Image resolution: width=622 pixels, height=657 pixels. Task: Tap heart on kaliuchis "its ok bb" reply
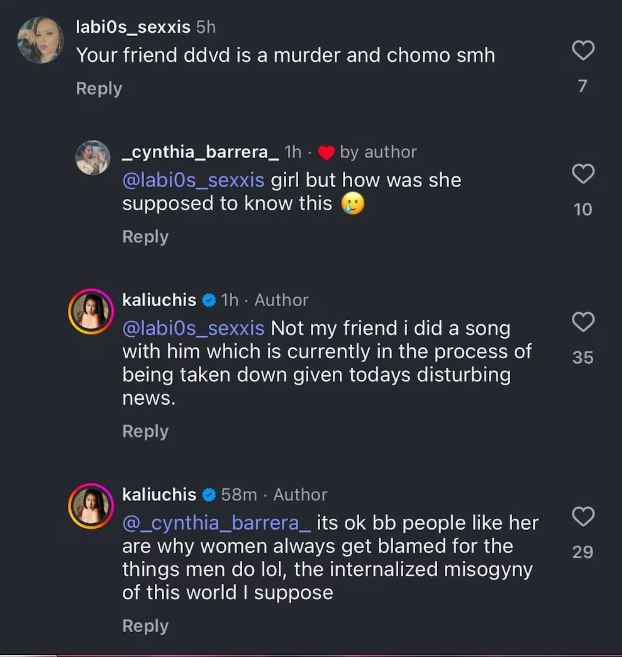pos(582,517)
